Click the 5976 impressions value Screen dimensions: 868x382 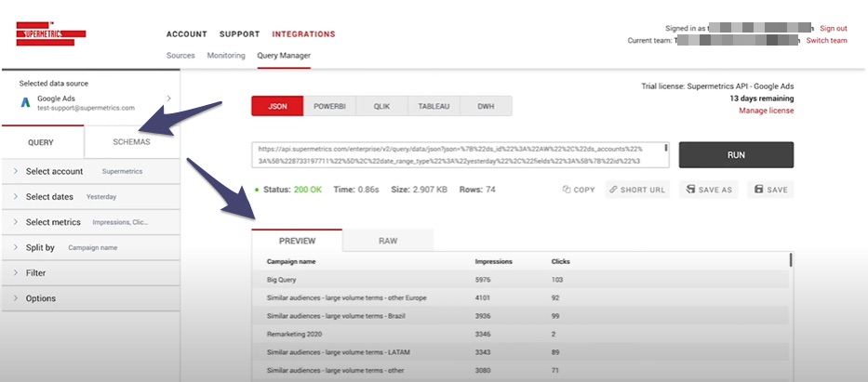pos(483,280)
